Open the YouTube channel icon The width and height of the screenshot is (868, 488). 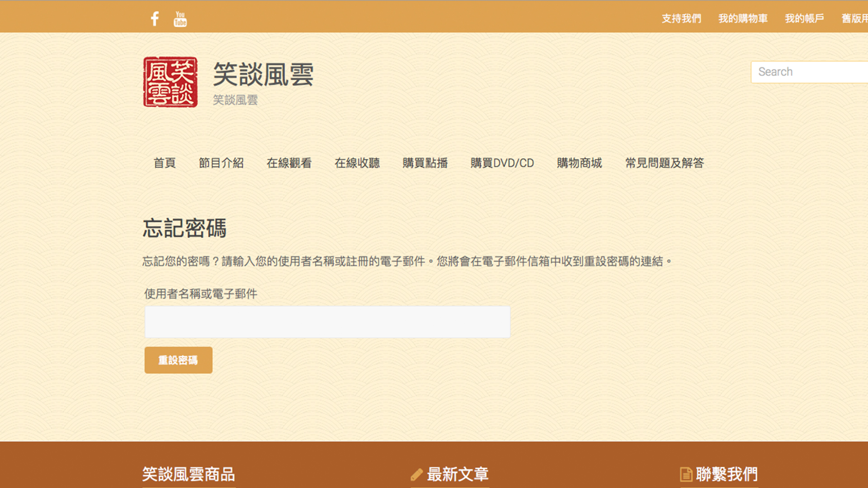(180, 19)
